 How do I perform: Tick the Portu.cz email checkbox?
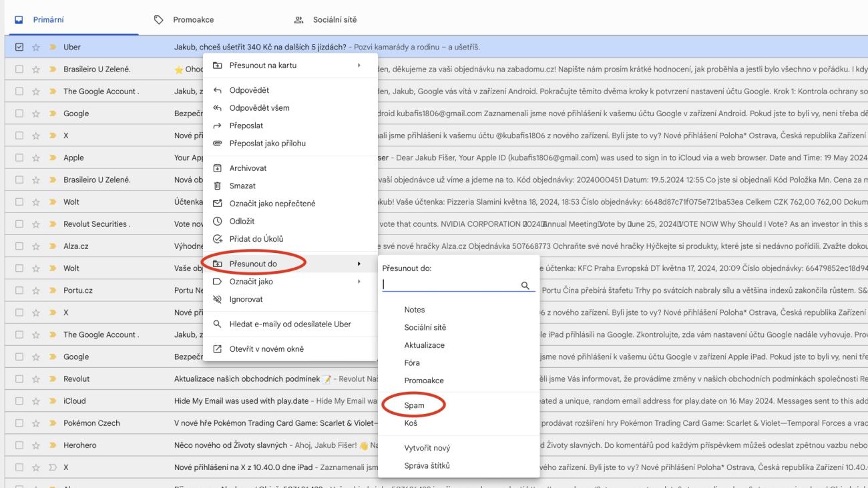pyautogui.click(x=19, y=290)
